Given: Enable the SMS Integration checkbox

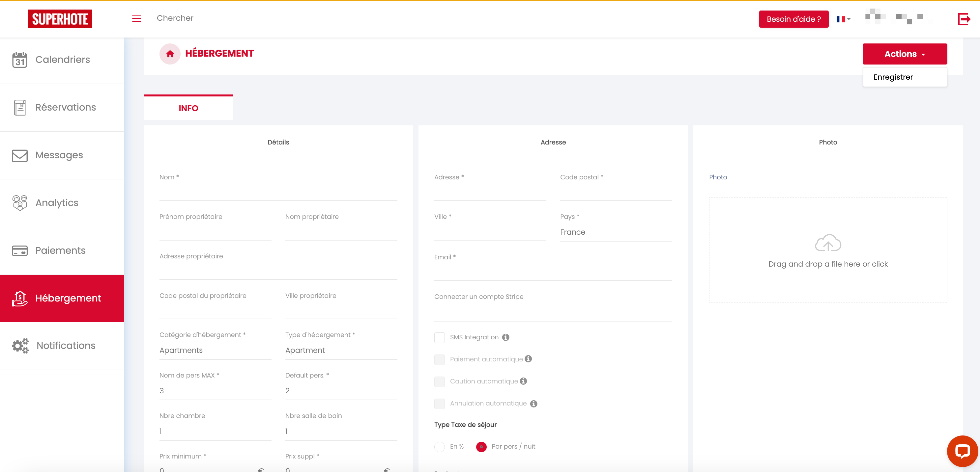Looking at the screenshot, I should [x=439, y=337].
